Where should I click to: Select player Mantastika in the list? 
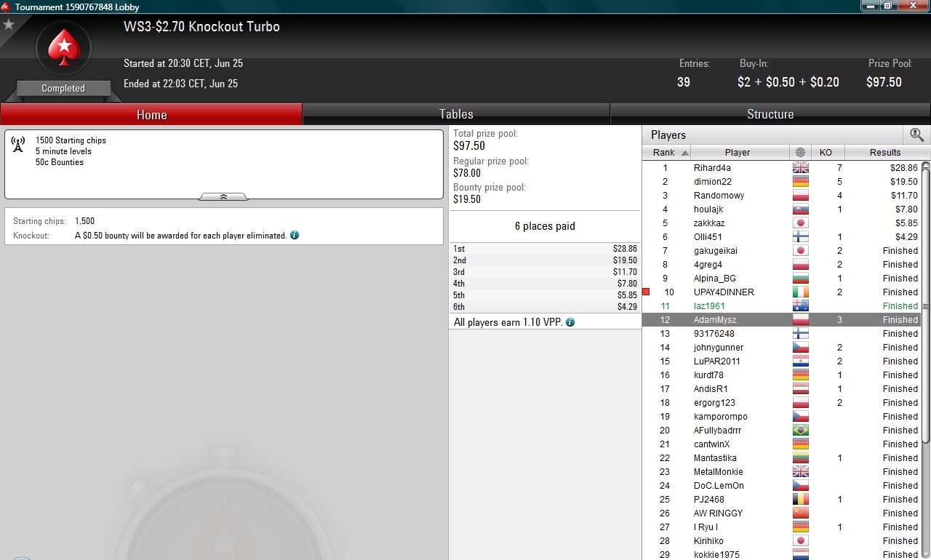715,458
